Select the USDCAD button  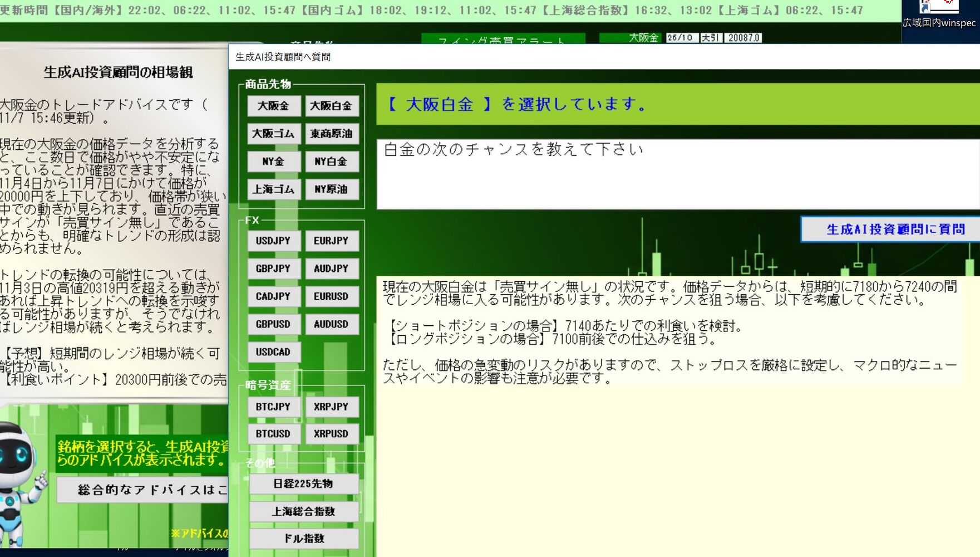[274, 352]
